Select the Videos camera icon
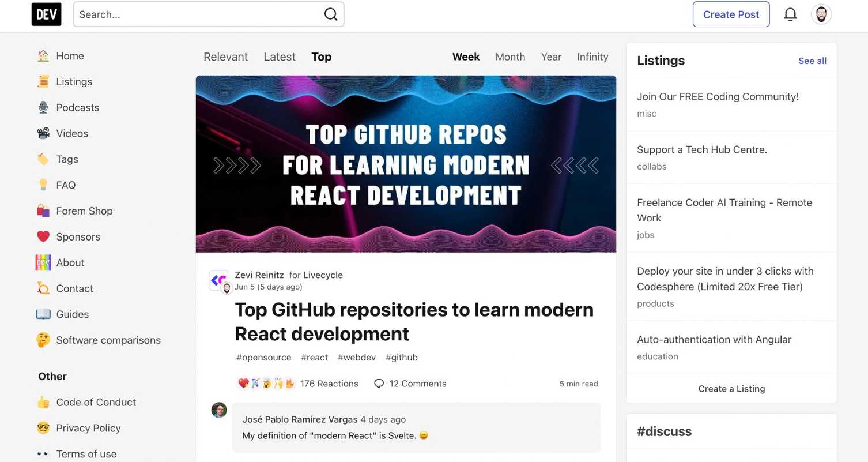Image resolution: width=868 pixels, height=462 pixels. point(43,132)
